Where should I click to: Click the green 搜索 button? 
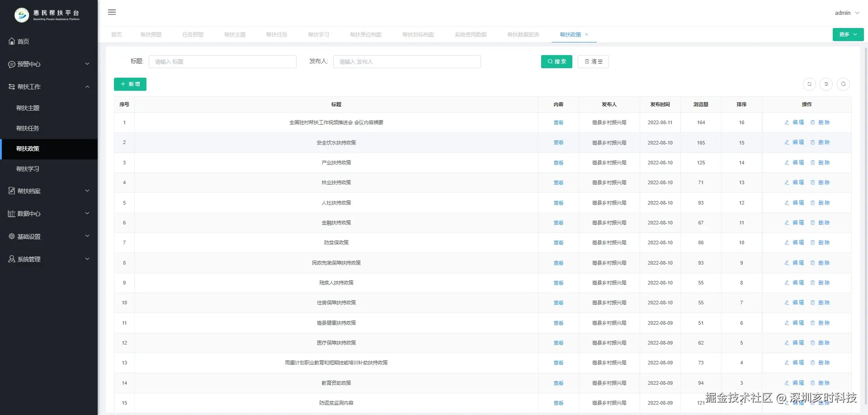click(557, 61)
